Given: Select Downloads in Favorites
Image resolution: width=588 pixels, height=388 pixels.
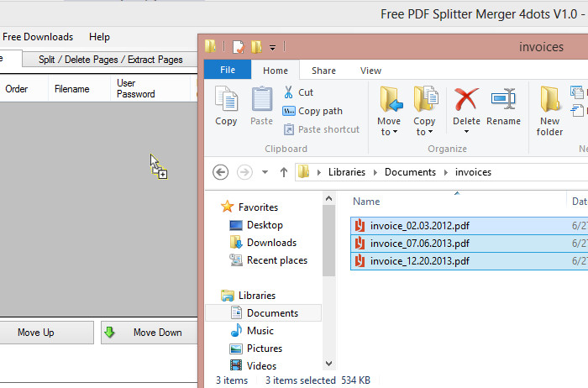Looking at the screenshot, I should click(271, 243).
